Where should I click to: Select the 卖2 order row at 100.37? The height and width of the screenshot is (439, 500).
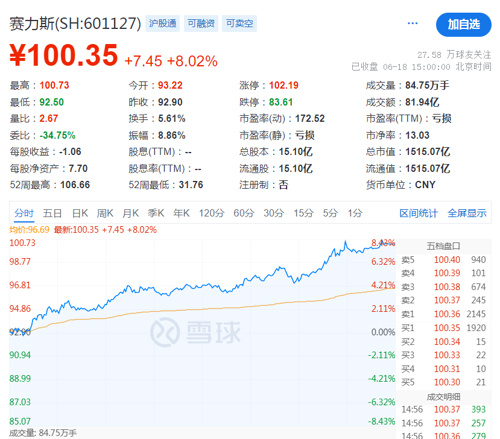[x=443, y=300]
